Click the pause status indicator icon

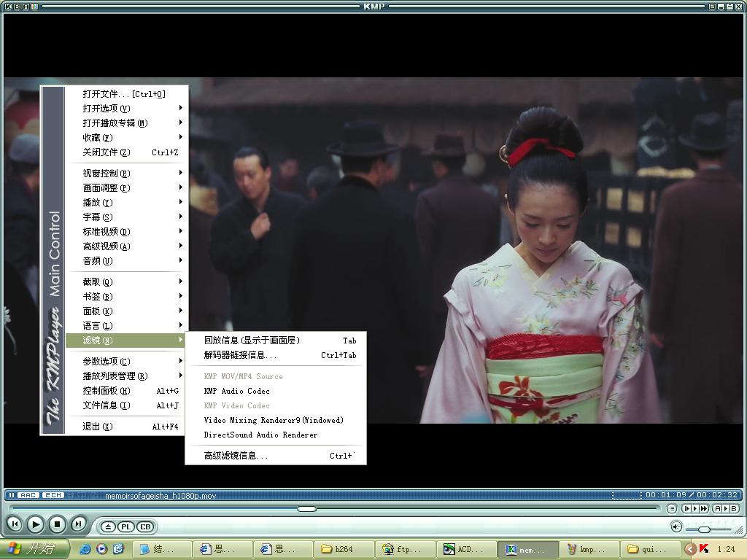click(x=12, y=495)
